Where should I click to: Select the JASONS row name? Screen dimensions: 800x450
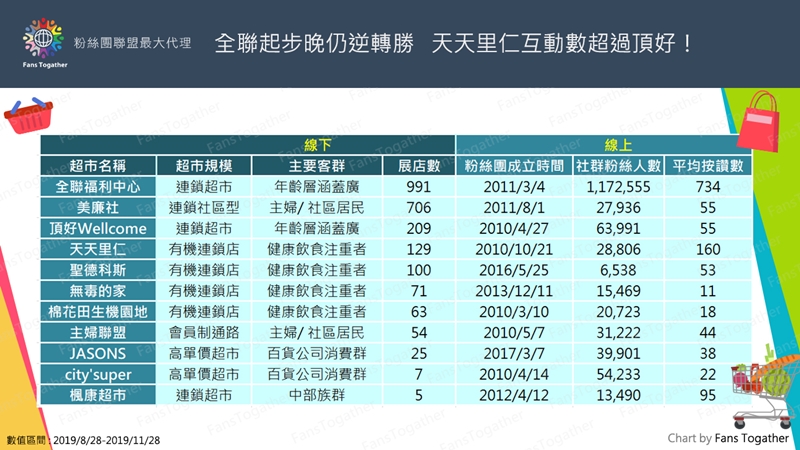pos(98,354)
